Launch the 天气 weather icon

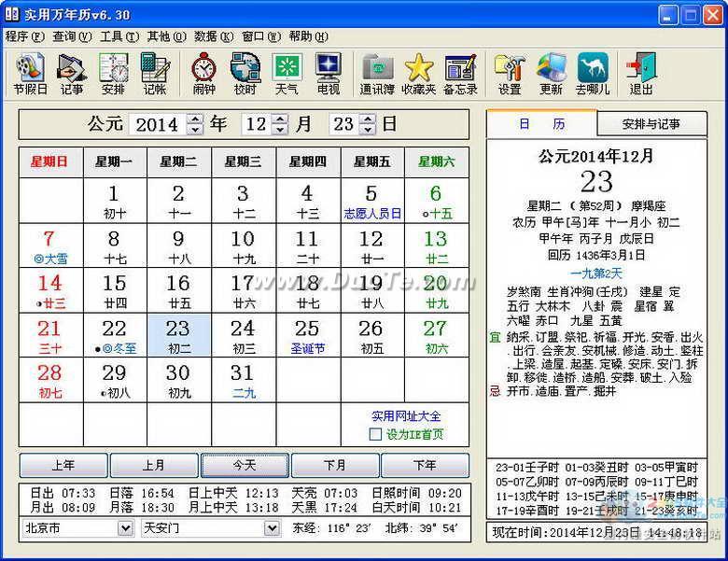(x=287, y=74)
